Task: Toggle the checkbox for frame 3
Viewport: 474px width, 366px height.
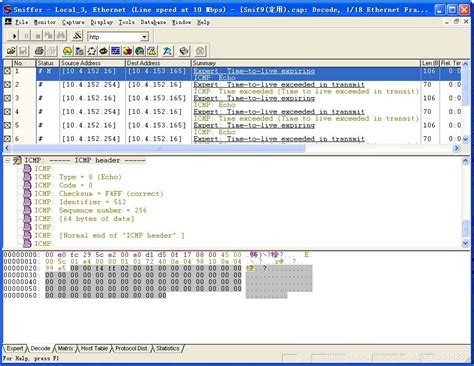Action: click(x=7, y=98)
